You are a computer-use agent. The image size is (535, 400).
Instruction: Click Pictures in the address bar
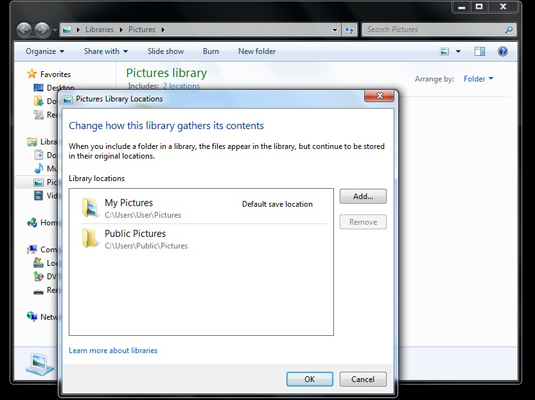coord(142,30)
